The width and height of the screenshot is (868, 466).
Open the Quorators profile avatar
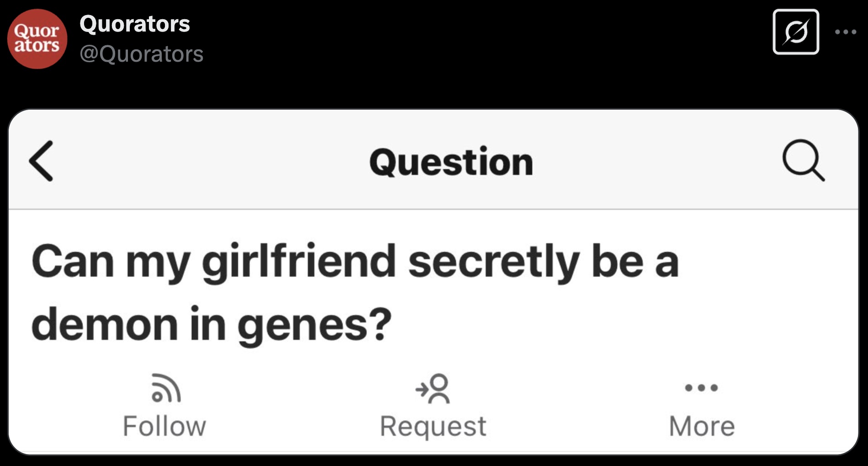(37, 39)
